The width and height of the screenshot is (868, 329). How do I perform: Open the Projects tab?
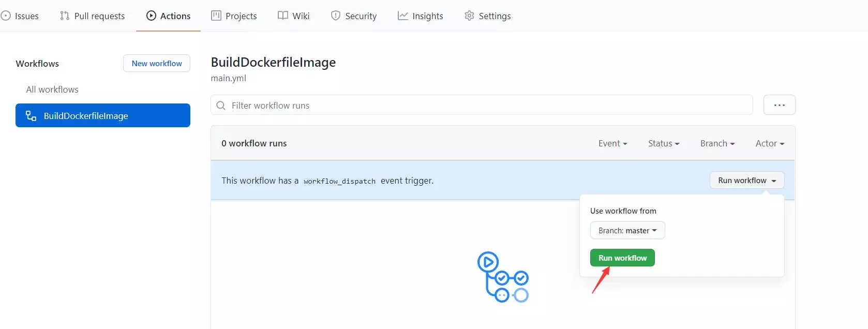point(234,16)
